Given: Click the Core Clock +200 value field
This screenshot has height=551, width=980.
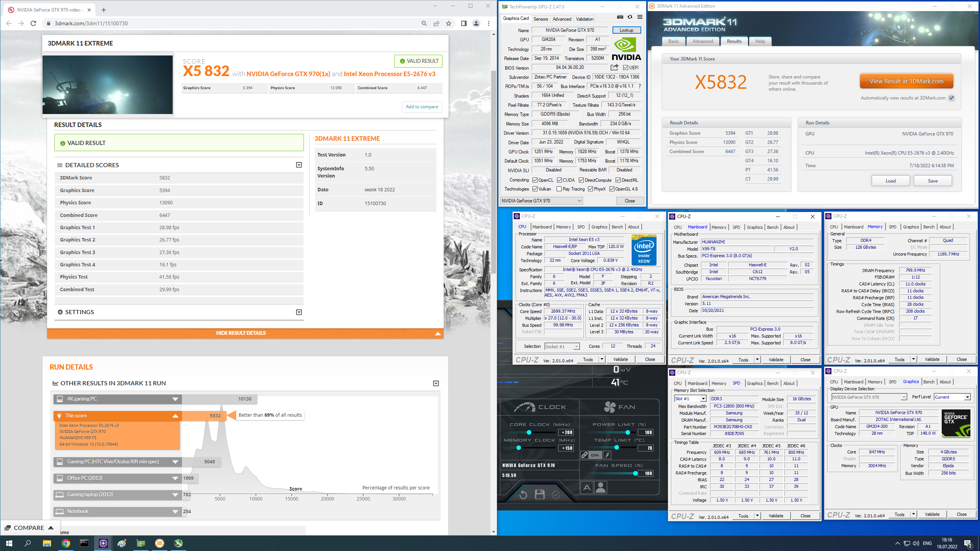Looking at the screenshot, I should [566, 432].
